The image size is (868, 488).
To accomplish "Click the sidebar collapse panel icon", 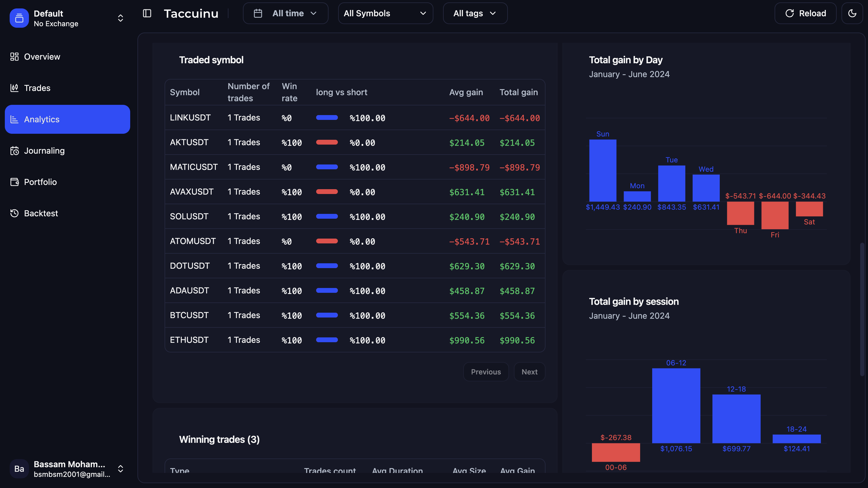I will tap(147, 14).
